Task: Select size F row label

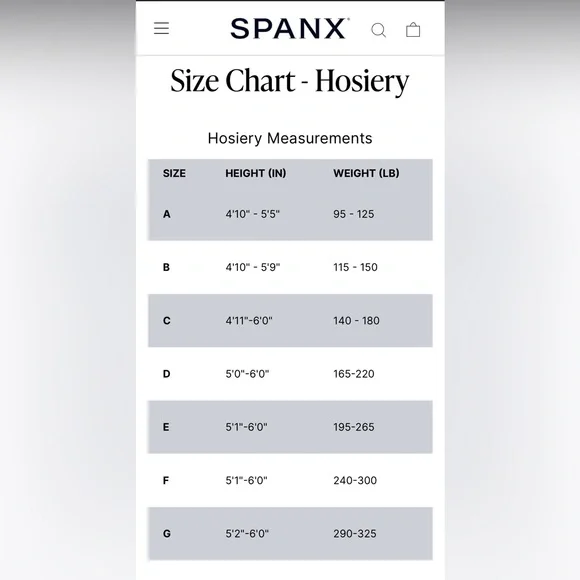Action: coord(166,480)
